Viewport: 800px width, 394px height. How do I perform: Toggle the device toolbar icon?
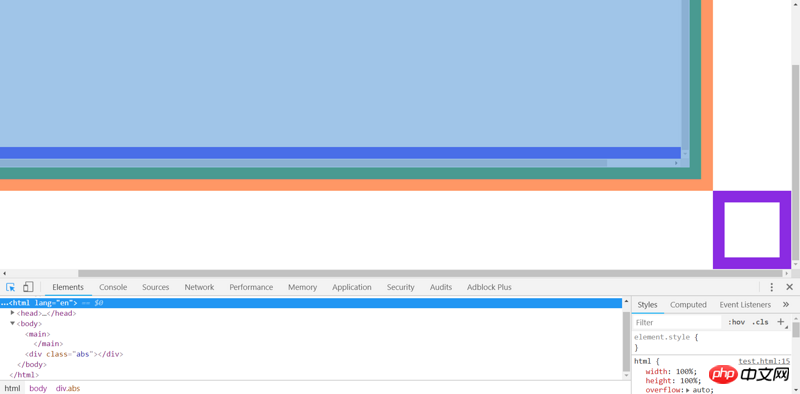click(28, 287)
